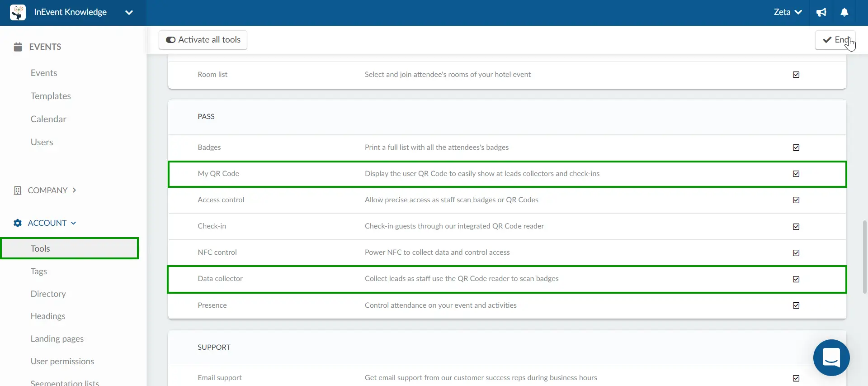Open the announcements megaphone icon
868x386 pixels.
821,12
